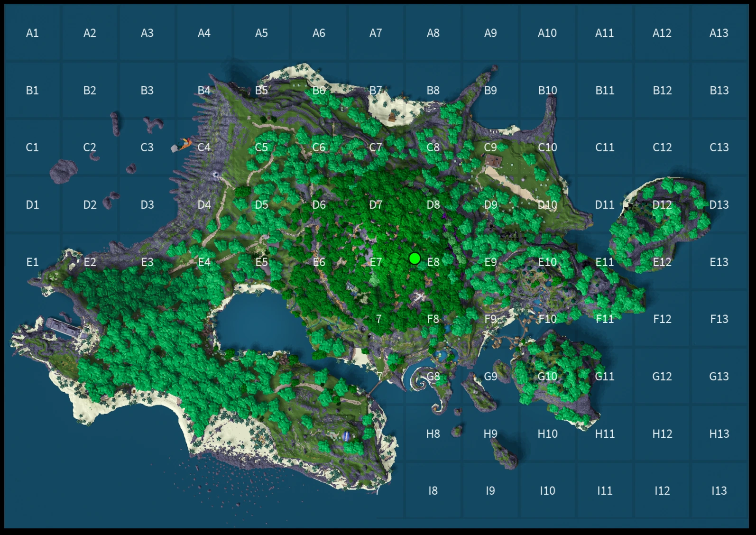Click grid label H10
This screenshot has height=535, width=756.
click(x=547, y=434)
